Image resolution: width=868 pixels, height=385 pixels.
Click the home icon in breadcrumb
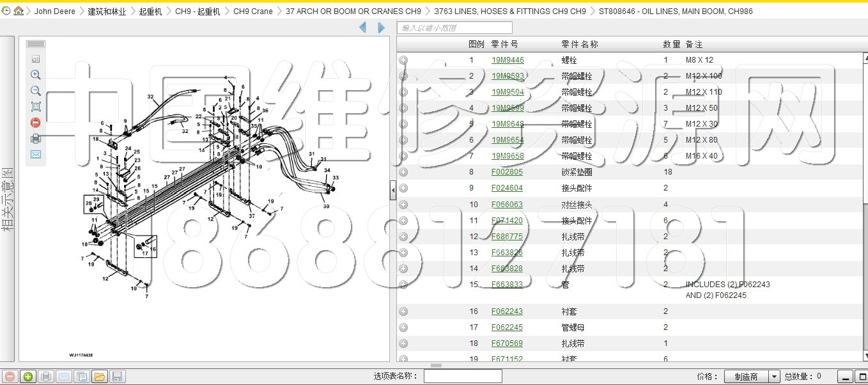19,11
